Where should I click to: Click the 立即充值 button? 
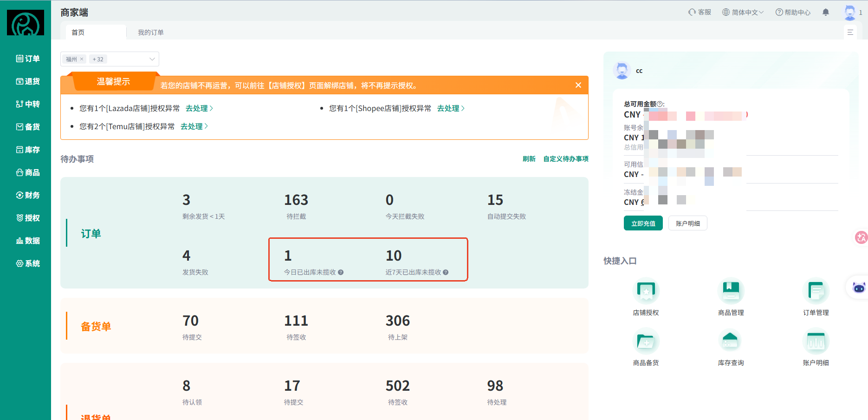[643, 223]
